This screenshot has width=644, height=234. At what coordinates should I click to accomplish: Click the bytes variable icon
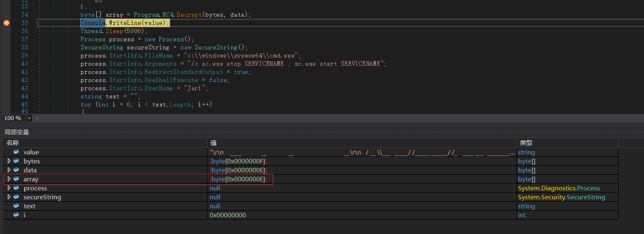pos(16,161)
